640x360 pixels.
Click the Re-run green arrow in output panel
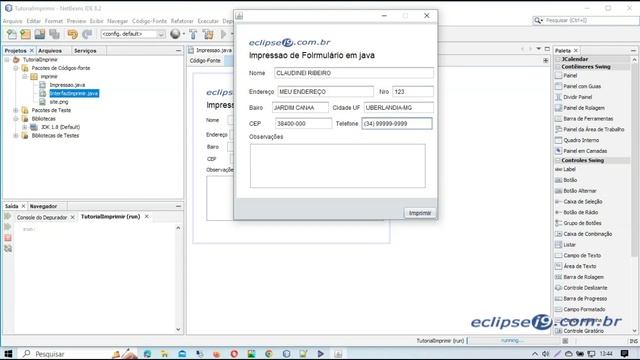pyautogui.click(x=8, y=216)
